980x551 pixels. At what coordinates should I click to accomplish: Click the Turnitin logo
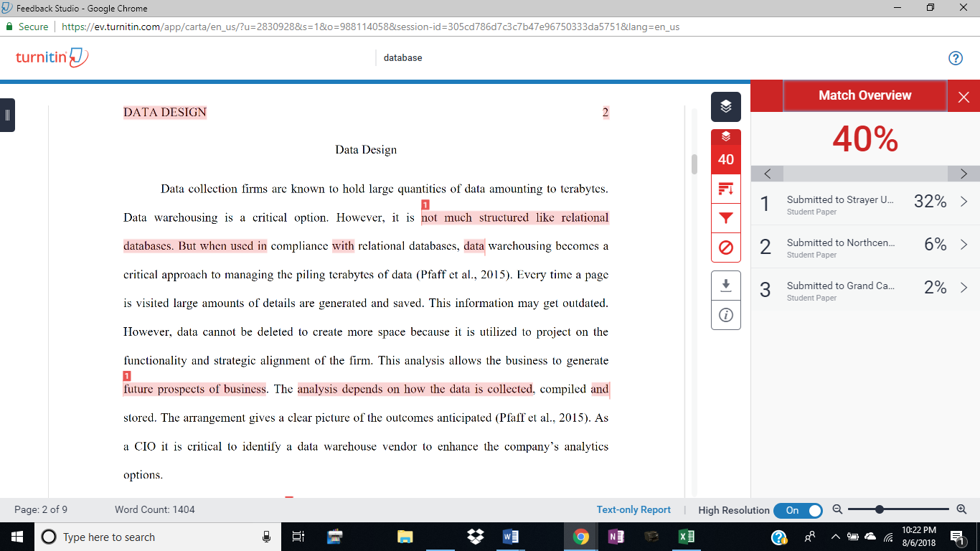tap(52, 57)
